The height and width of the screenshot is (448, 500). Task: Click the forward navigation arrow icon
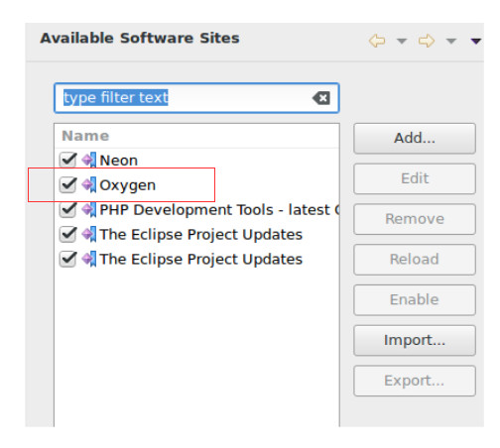click(x=427, y=41)
